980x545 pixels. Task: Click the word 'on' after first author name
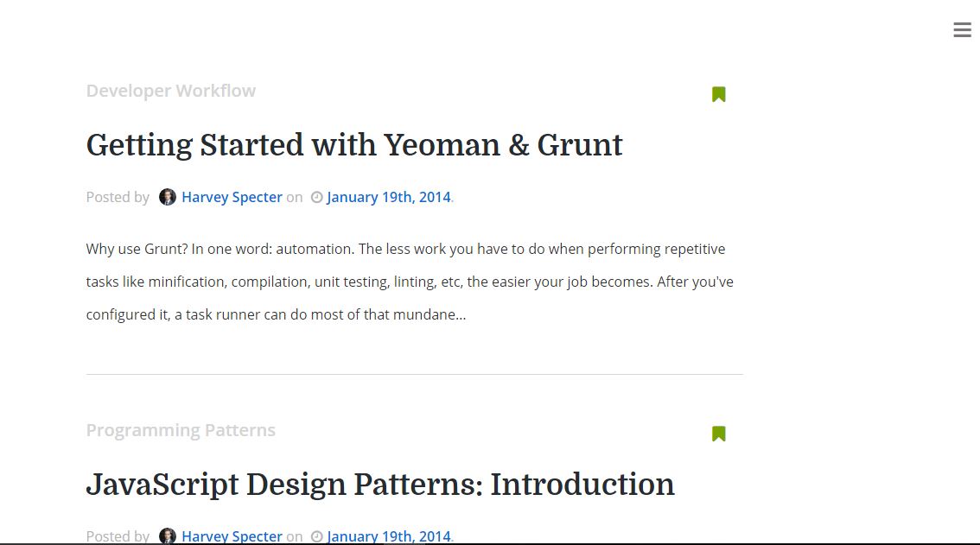tap(295, 198)
